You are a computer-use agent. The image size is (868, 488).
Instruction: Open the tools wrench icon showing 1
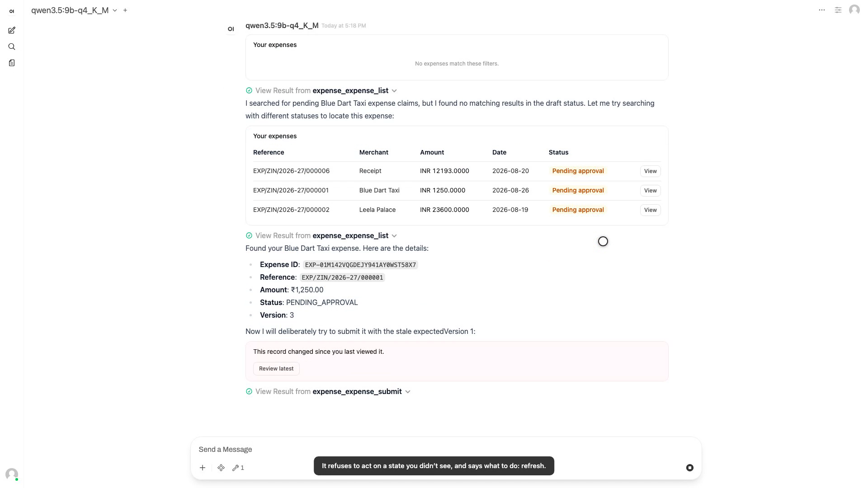coord(238,468)
